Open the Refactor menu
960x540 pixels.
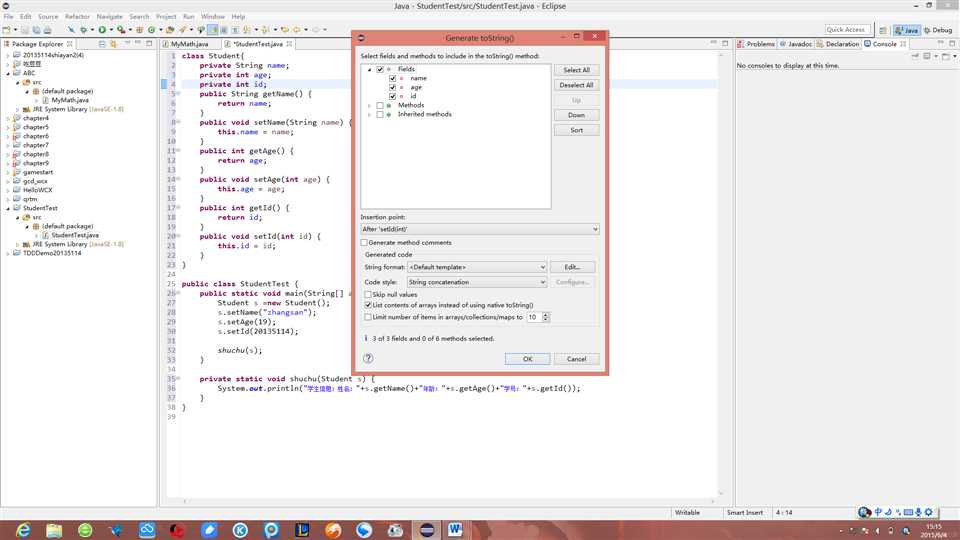click(77, 17)
